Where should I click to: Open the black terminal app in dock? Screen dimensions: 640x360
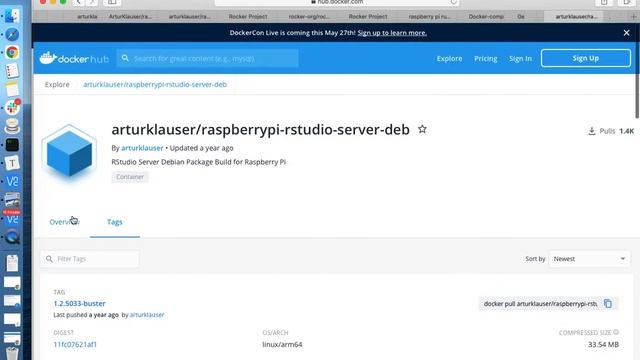click(x=12, y=144)
